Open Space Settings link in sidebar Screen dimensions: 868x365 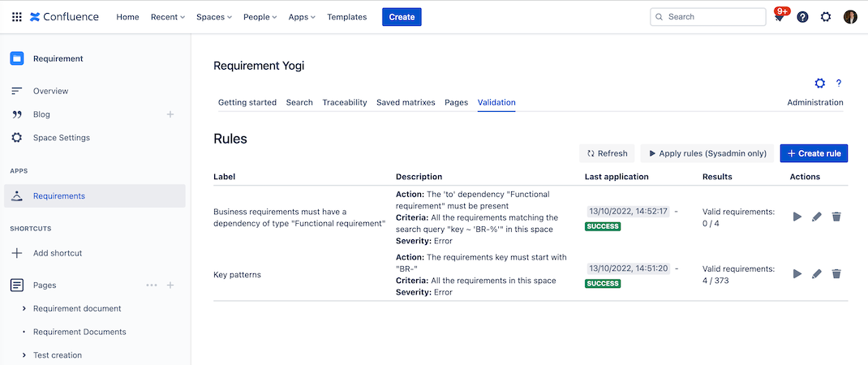[x=62, y=137]
